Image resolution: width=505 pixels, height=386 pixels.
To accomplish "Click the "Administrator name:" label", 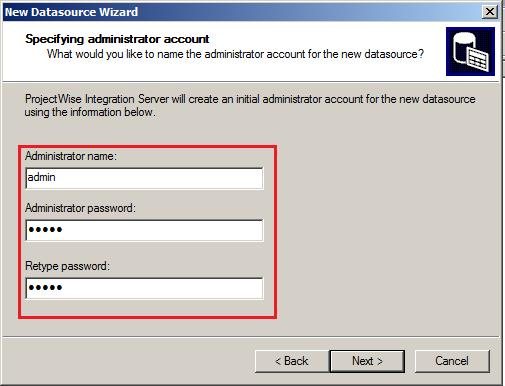I will (x=71, y=156).
